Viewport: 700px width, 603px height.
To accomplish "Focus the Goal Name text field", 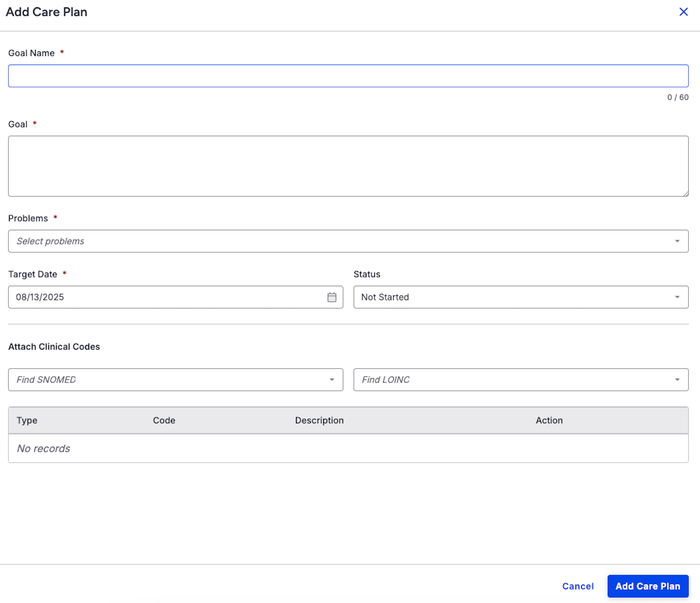I will [x=348, y=76].
